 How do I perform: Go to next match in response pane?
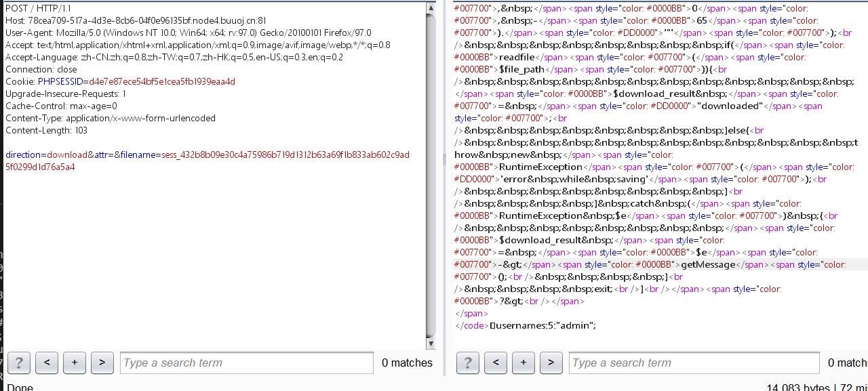click(x=551, y=363)
